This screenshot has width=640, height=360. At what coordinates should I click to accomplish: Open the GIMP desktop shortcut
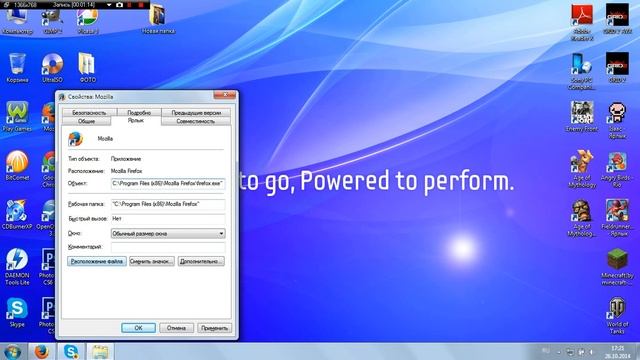tap(52, 20)
